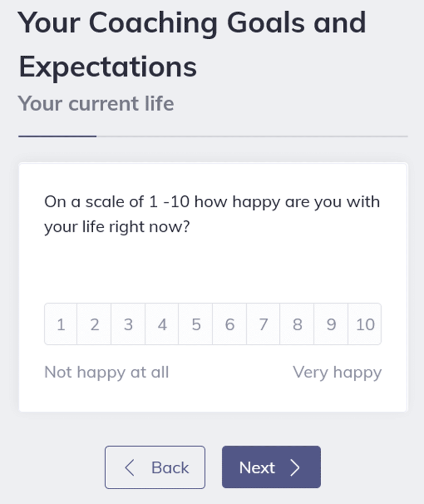
Task: Pick rating 4 on the scale
Action: click(161, 325)
